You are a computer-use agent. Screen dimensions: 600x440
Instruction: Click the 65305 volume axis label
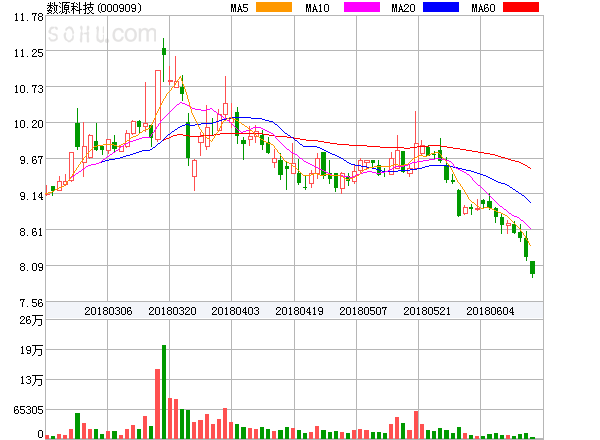(x=26, y=411)
